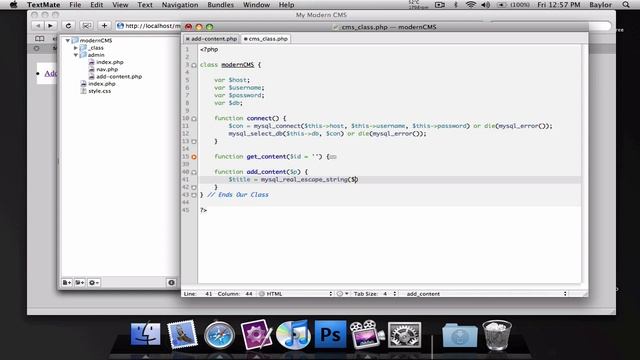Open the Trash in the Dock
Screen dimensions: 640x360
point(497,335)
